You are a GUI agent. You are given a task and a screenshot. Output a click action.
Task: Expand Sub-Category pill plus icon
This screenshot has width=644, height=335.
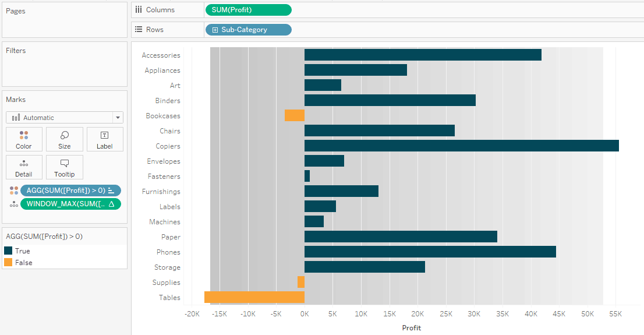215,30
